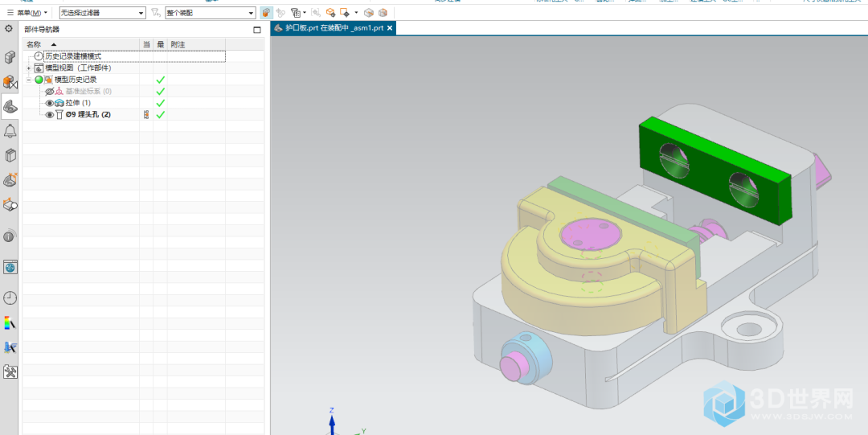Image resolution: width=868 pixels, height=435 pixels.
Task: Open the web browser globe sidebar icon
Action: [x=10, y=267]
